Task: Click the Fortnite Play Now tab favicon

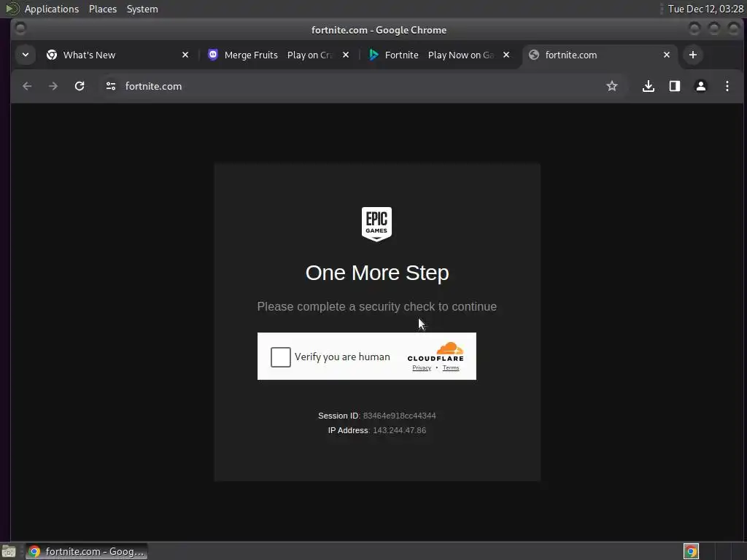Action: (x=373, y=55)
